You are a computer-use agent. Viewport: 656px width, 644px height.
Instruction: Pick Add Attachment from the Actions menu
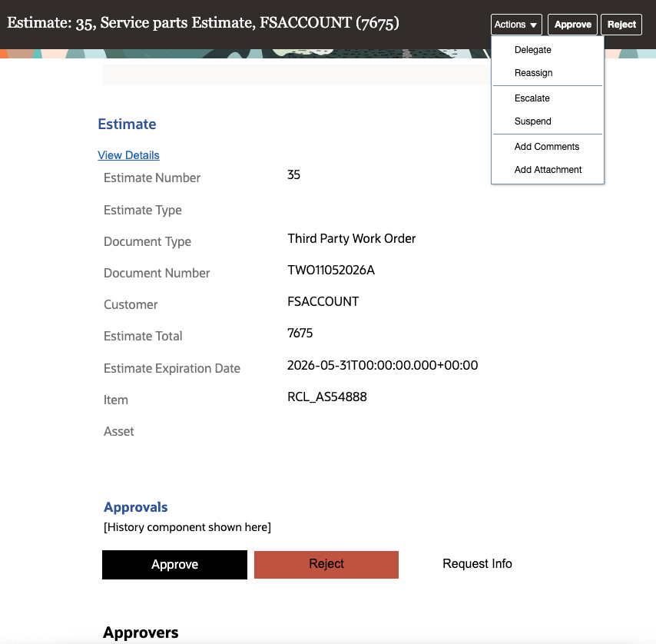[x=547, y=170]
